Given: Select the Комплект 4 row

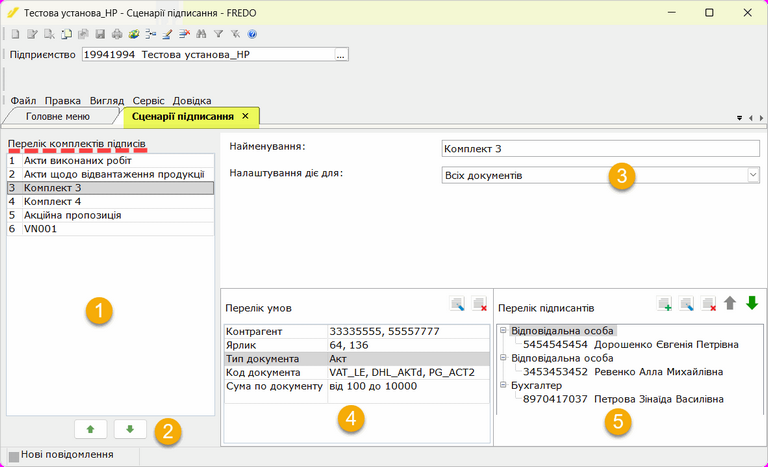Looking at the screenshot, I should 110,201.
